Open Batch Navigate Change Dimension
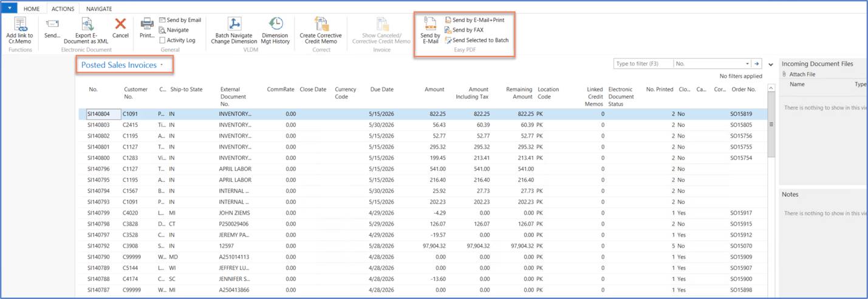The height and width of the screenshot is (299, 868). pyautogui.click(x=234, y=31)
